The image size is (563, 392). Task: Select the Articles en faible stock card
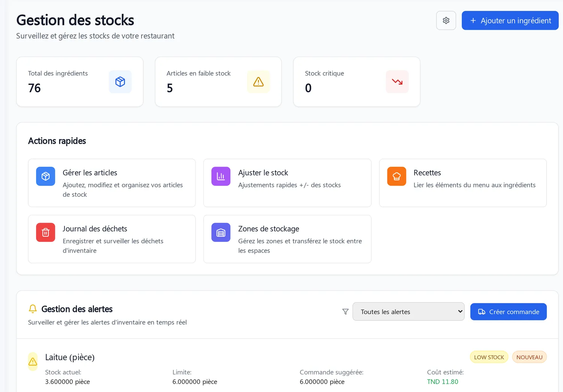pyautogui.click(x=218, y=81)
